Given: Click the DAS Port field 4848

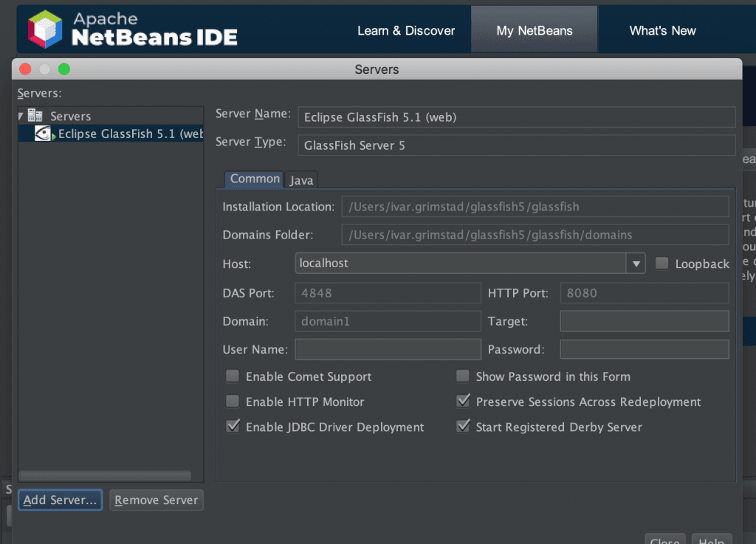Looking at the screenshot, I should click(x=388, y=293).
